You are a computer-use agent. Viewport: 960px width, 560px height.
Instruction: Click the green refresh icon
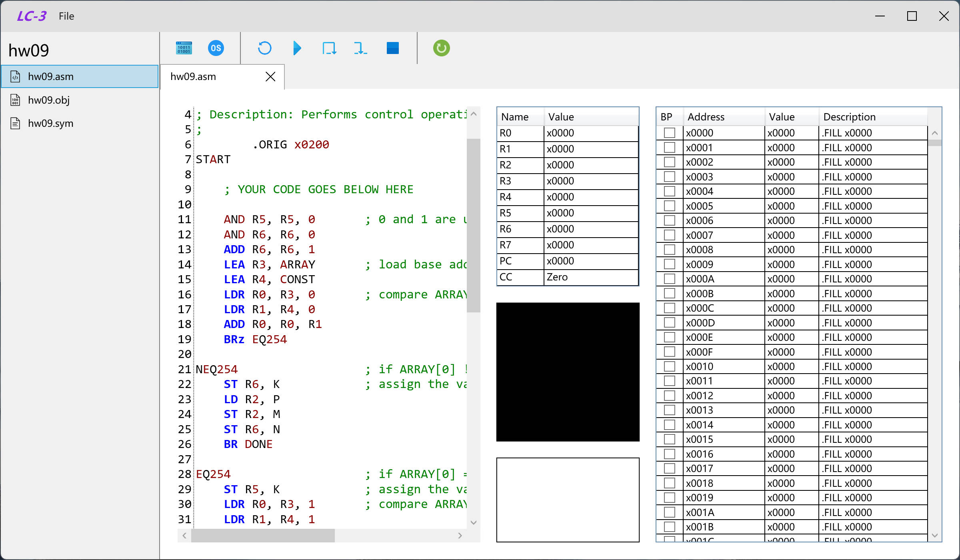(441, 48)
